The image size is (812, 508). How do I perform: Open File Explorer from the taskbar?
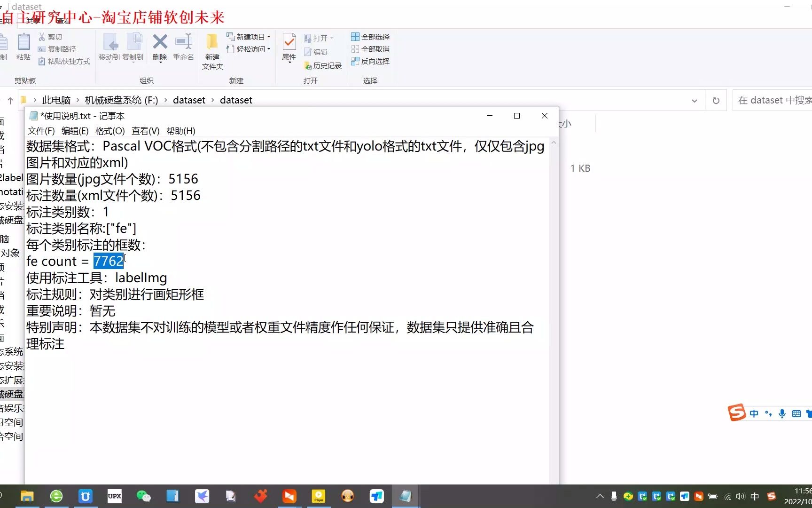[x=27, y=496]
